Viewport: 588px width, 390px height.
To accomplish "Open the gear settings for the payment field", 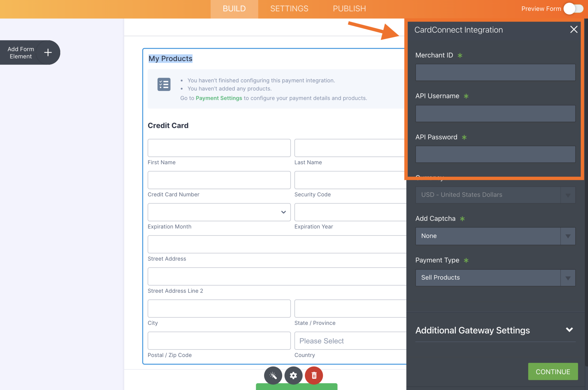I will pos(293,375).
